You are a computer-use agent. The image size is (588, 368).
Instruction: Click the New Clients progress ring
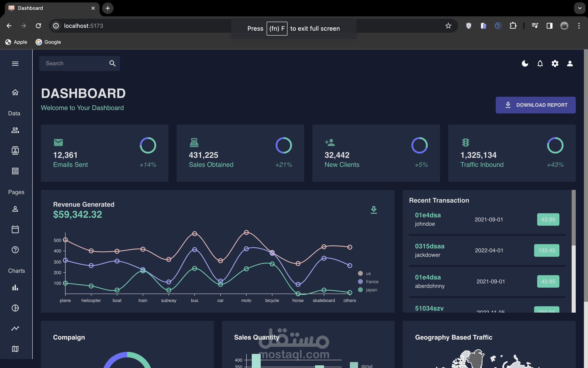[419, 145]
